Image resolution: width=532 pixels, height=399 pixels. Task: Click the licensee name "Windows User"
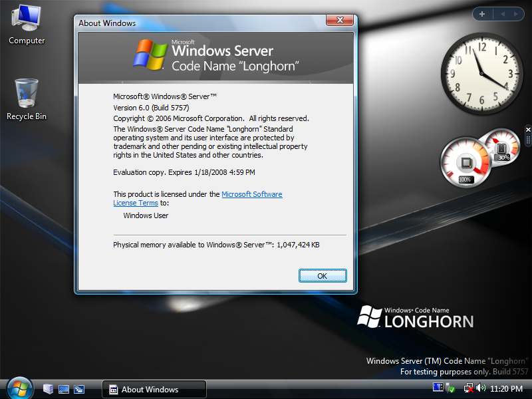[x=146, y=215]
